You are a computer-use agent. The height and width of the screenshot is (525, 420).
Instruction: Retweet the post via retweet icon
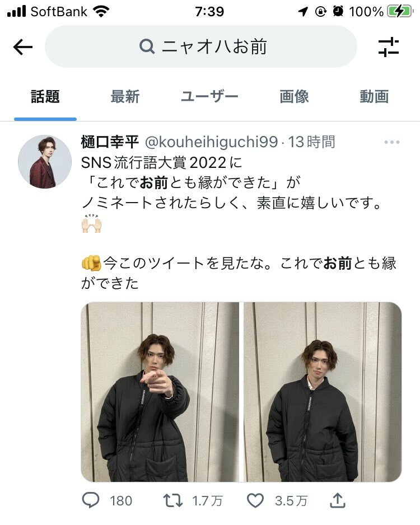pos(173,500)
